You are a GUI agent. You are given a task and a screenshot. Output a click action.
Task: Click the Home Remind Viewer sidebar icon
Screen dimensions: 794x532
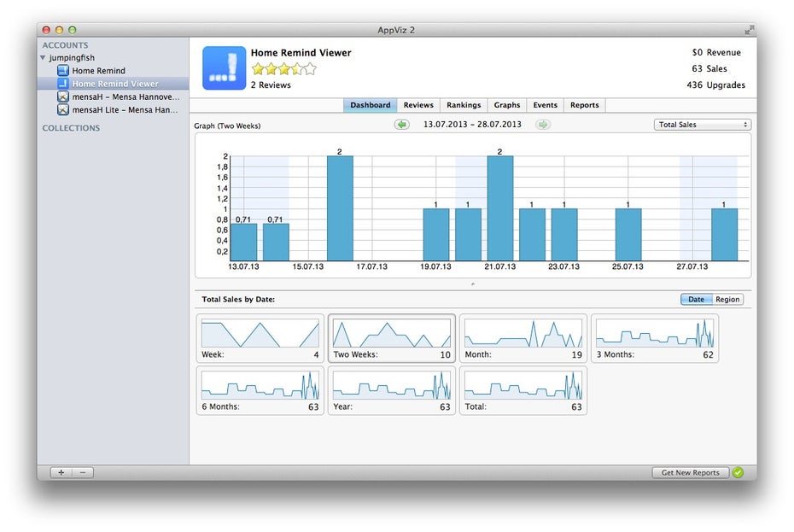(63, 84)
